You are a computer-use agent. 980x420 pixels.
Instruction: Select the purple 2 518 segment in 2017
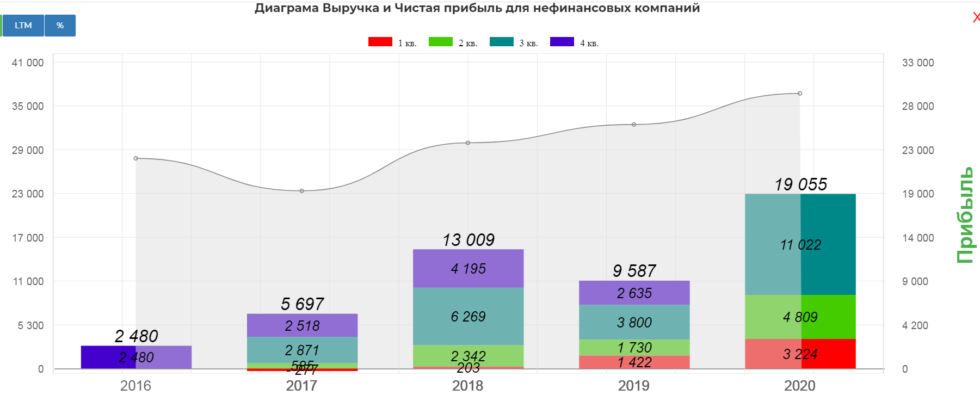302,325
